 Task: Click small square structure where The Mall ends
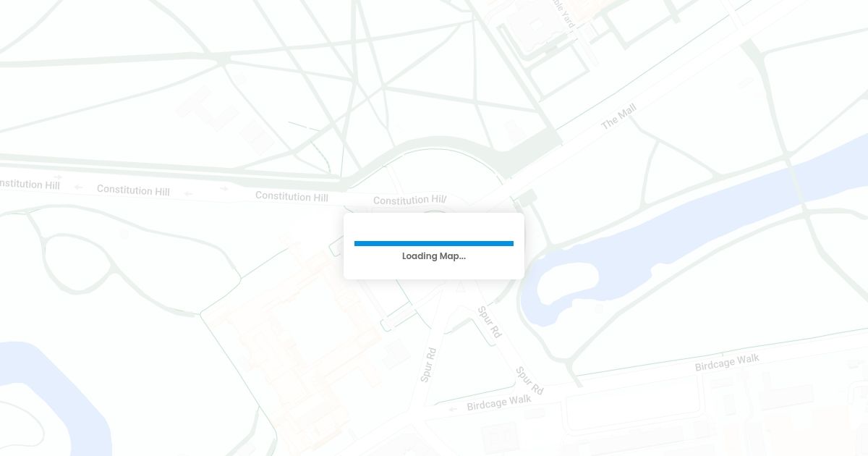pyautogui.click(x=528, y=196)
